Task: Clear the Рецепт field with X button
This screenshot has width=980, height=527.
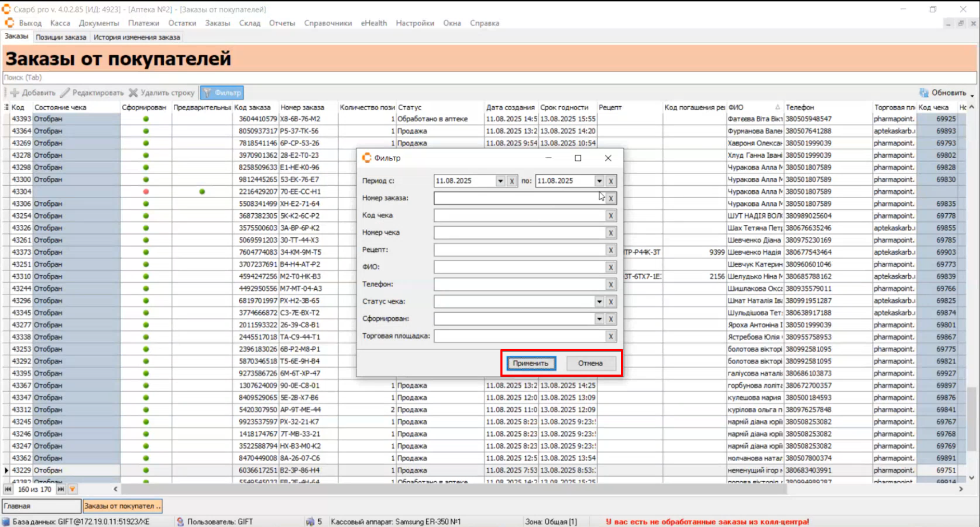Action: pos(611,250)
